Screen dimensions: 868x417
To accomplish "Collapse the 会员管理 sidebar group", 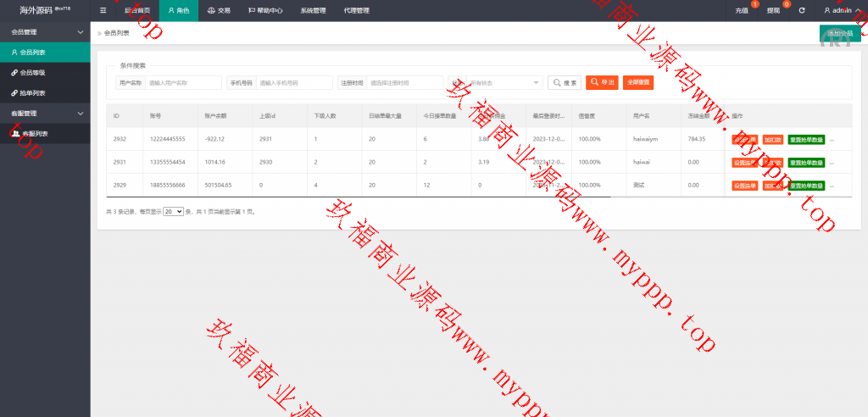I will click(x=45, y=31).
